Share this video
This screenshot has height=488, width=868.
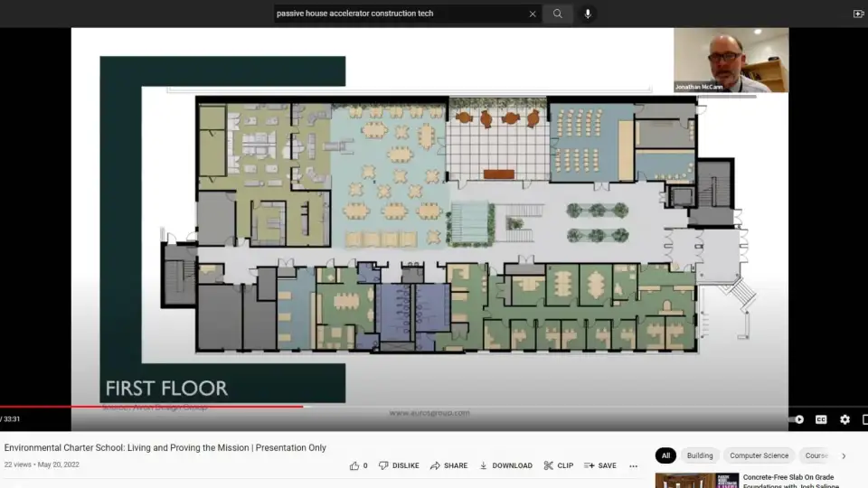coord(448,465)
